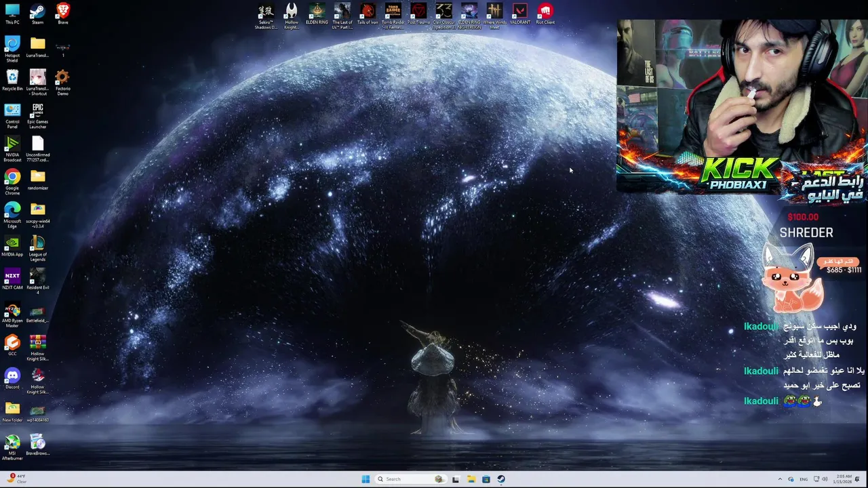This screenshot has width=868, height=488.
Task: Open File Explorer from the taskbar
Action: point(471,479)
